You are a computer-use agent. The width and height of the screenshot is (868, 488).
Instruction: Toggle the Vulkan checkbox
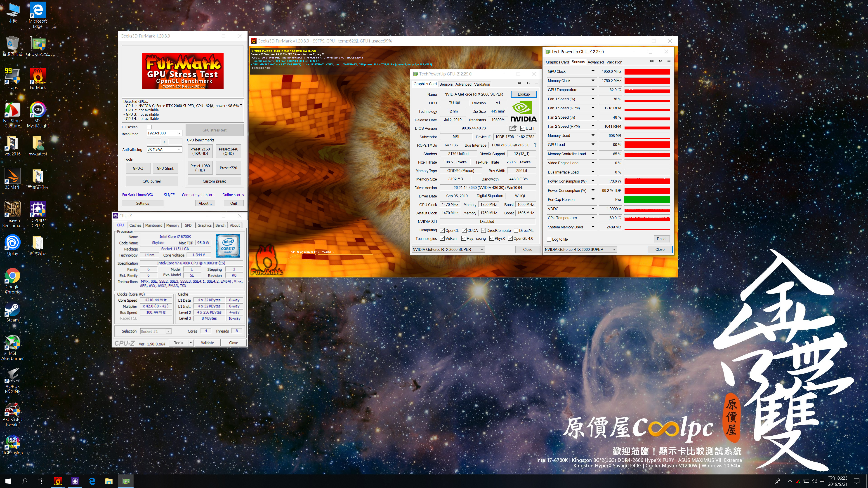(442, 238)
